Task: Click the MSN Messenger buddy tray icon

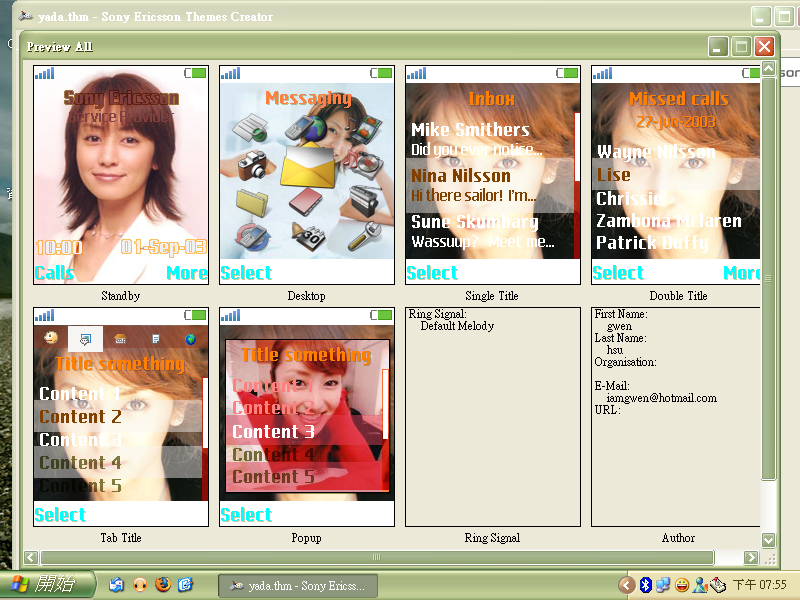Action: coord(700,585)
